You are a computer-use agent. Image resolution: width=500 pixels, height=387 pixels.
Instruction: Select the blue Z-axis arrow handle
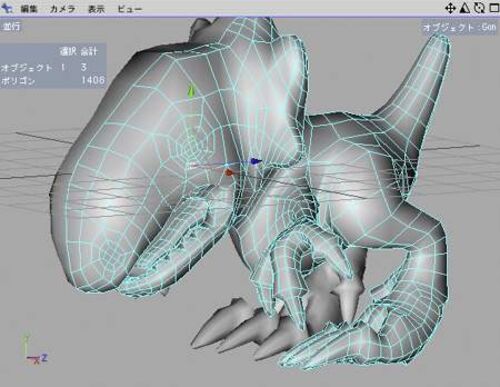255,161
